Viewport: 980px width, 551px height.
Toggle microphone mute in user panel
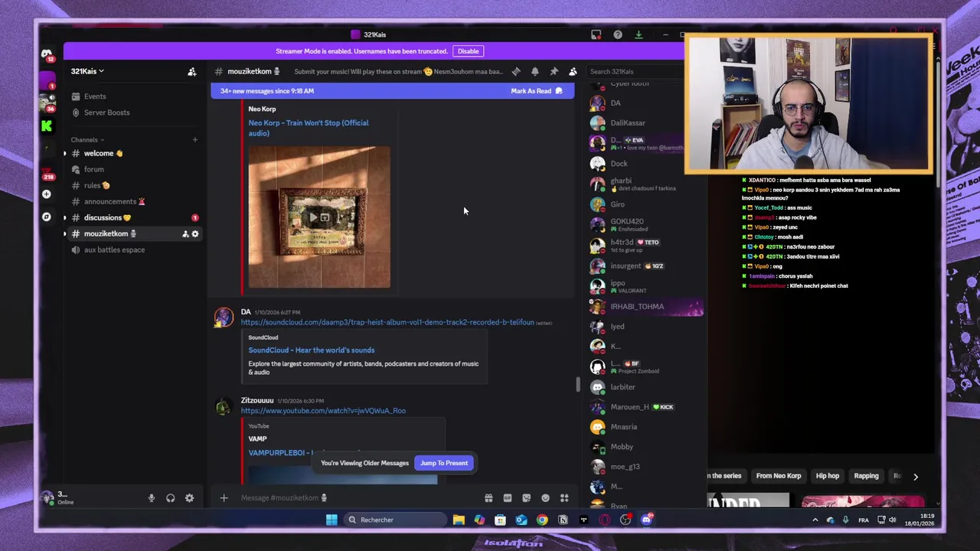click(x=151, y=498)
